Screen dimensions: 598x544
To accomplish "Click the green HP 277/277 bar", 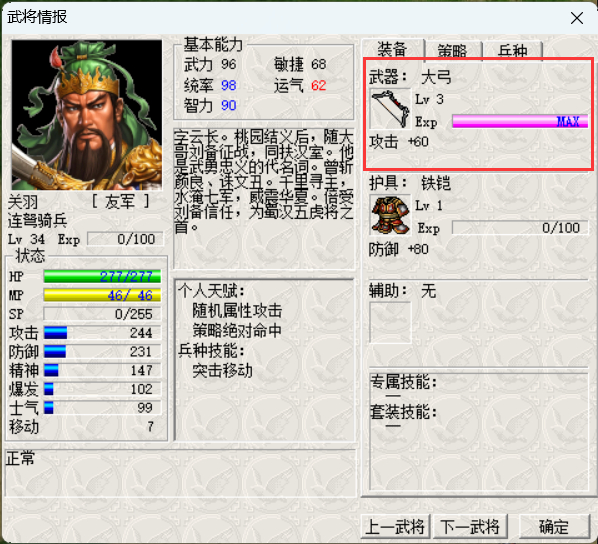I will point(102,276).
